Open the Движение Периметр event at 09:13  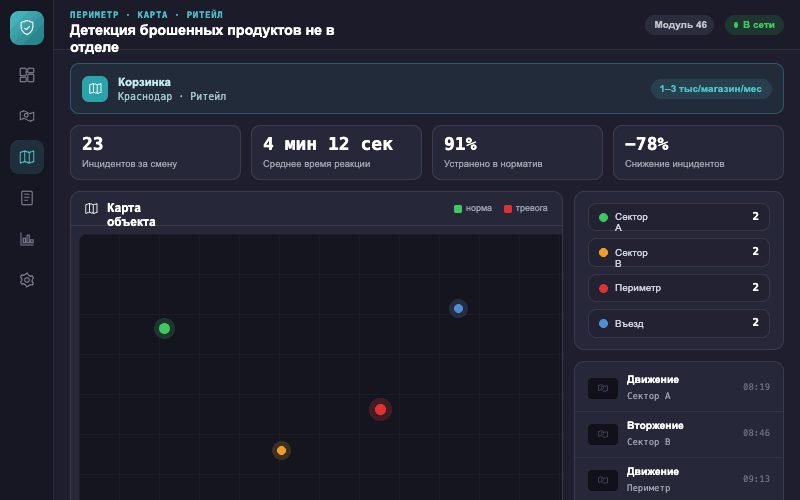click(x=679, y=480)
